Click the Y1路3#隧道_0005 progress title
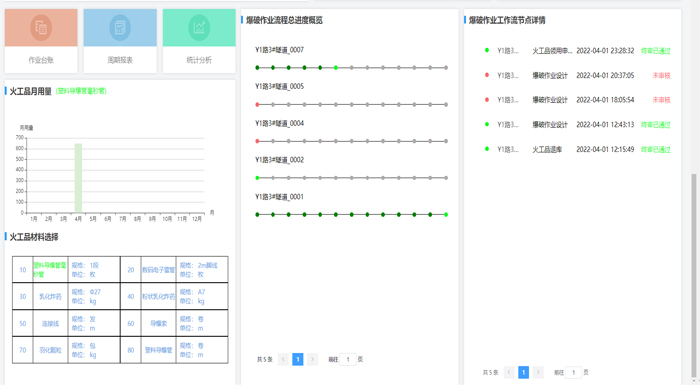The image size is (700, 385). click(279, 87)
